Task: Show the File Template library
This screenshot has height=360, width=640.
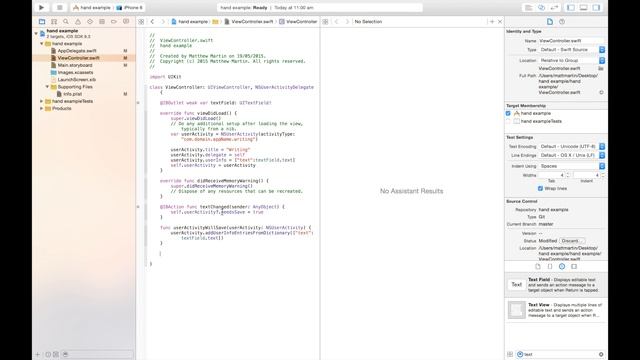Action: [x=538, y=266]
